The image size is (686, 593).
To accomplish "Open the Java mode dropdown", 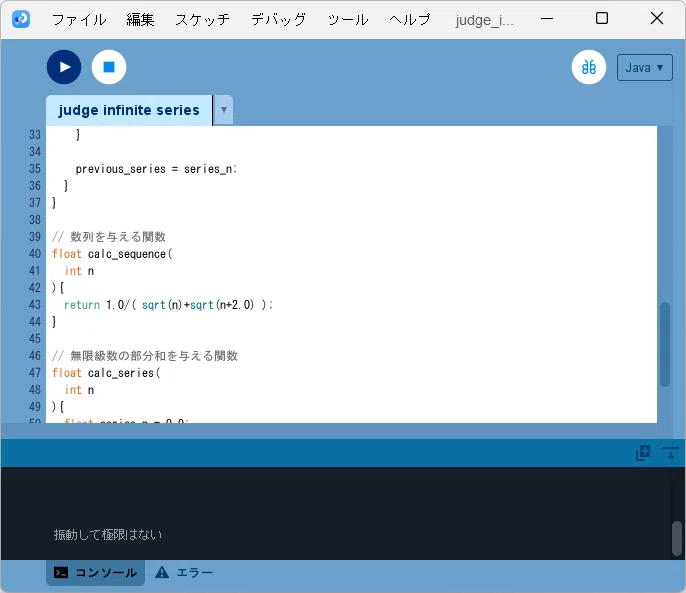I will click(x=644, y=67).
